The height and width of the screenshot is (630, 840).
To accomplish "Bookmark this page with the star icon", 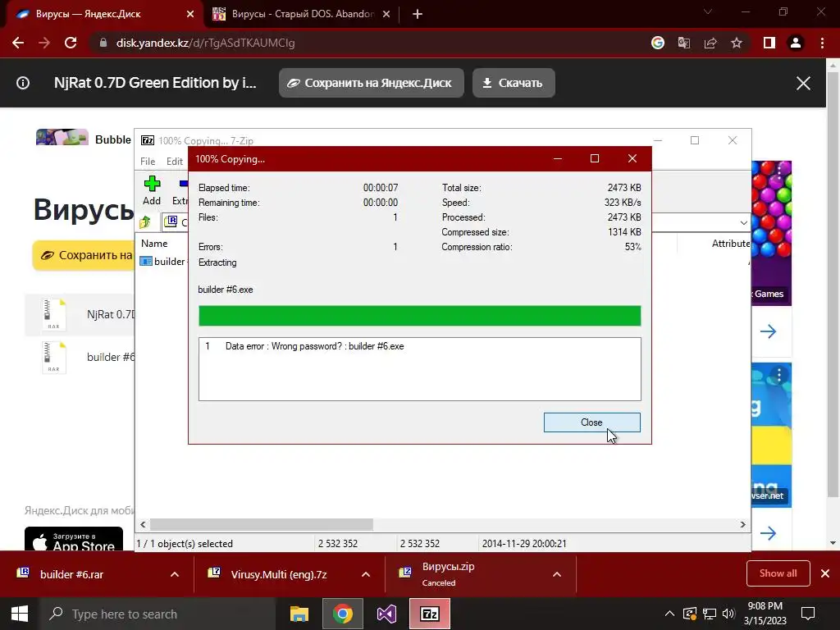I will pyautogui.click(x=737, y=43).
